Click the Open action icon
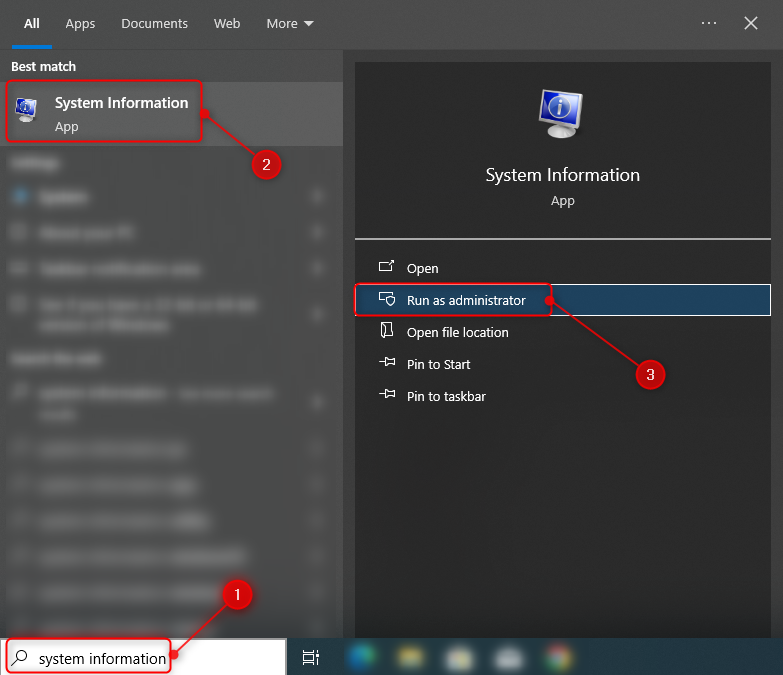Screen dimensions: 783x675 [x=387, y=267]
